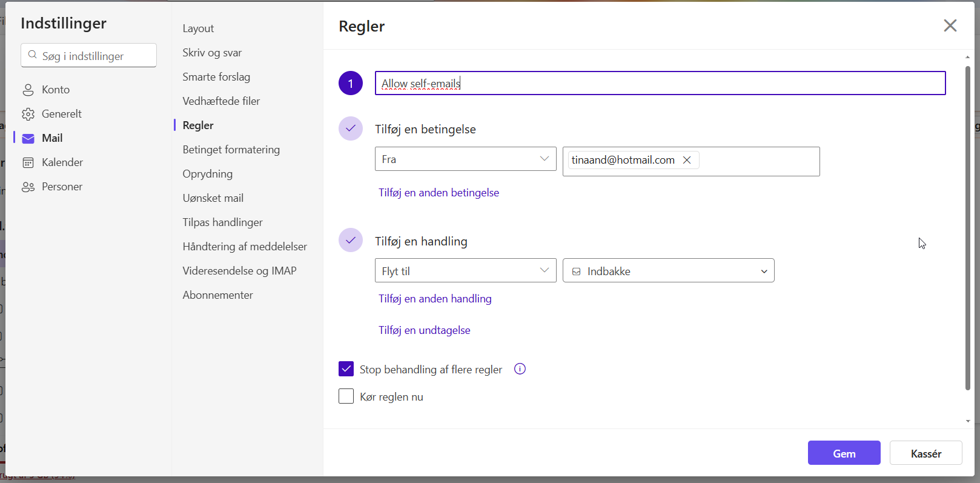Discard changes with Kassér button
This screenshot has height=483, width=980.
(x=925, y=453)
